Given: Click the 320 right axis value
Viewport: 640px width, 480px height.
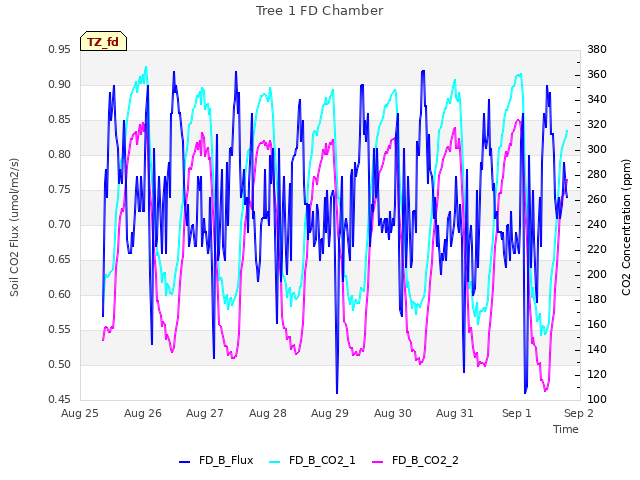Looking at the screenshot, I should [x=597, y=124].
